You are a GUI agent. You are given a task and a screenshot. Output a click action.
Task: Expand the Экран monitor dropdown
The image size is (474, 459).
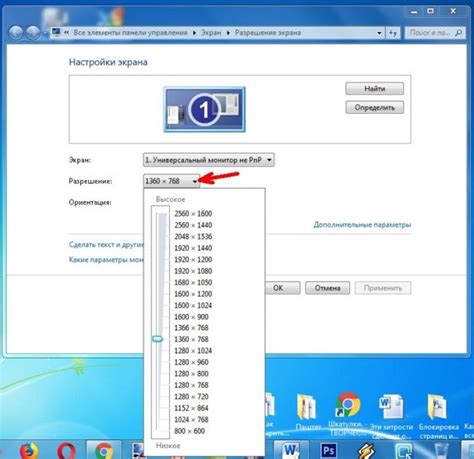tap(209, 160)
